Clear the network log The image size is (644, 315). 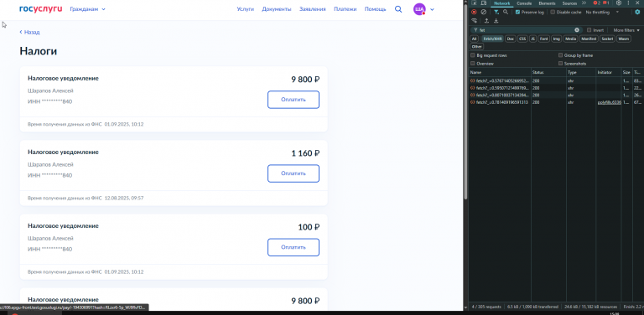[483, 12]
